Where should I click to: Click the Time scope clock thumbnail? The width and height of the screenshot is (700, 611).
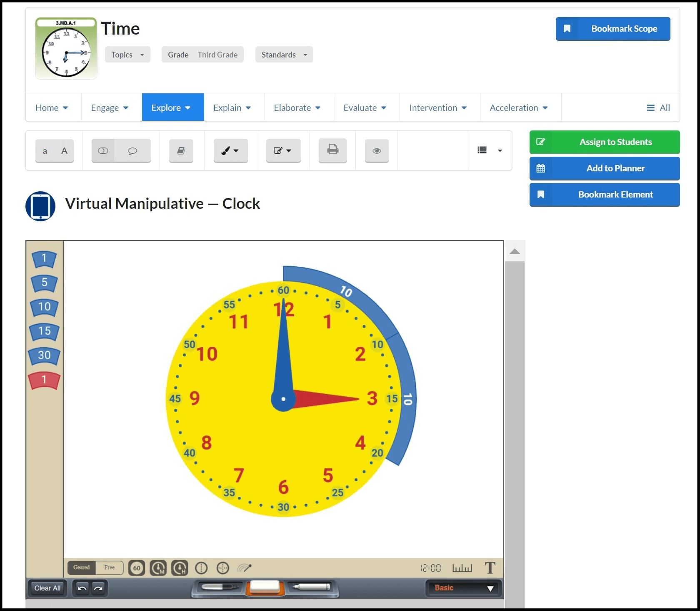(x=66, y=48)
